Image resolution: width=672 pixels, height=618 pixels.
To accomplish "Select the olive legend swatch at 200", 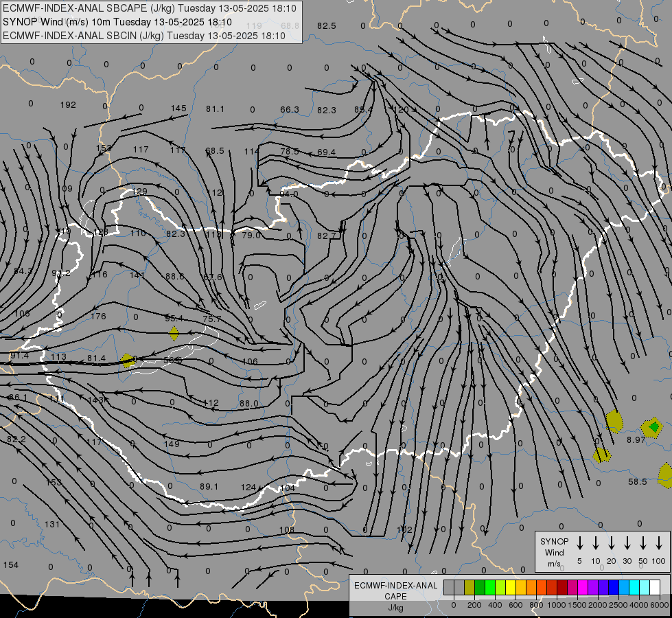I will click(470, 587).
